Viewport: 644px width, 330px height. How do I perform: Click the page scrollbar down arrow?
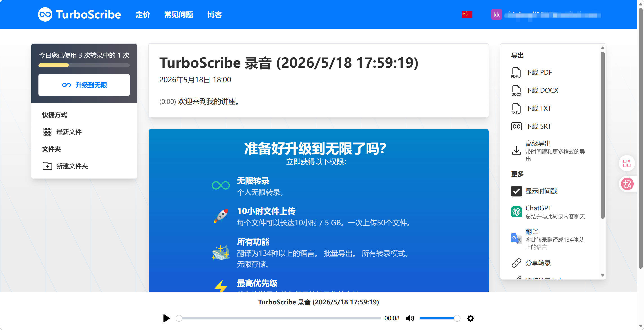coord(640,326)
